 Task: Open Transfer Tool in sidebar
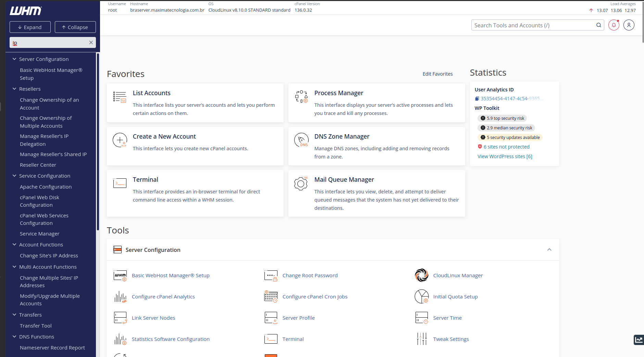[x=36, y=326]
